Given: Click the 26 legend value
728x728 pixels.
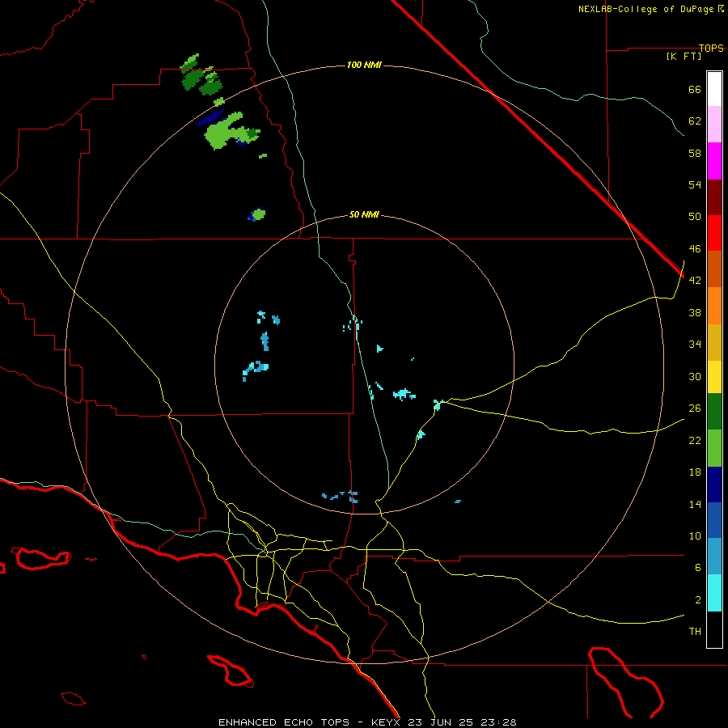Looking at the screenshot, I should tap(695, 408).
